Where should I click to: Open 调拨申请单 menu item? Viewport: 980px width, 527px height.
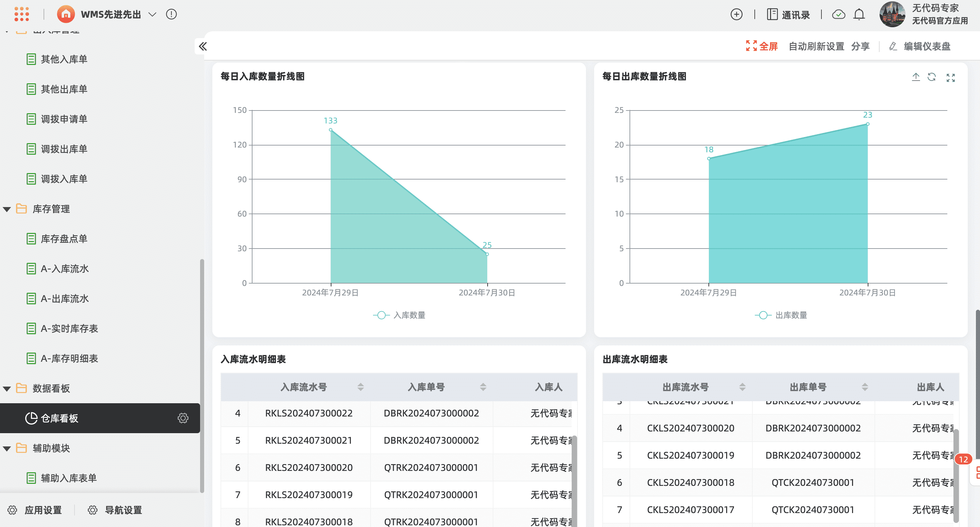click(x=64, y=119)
